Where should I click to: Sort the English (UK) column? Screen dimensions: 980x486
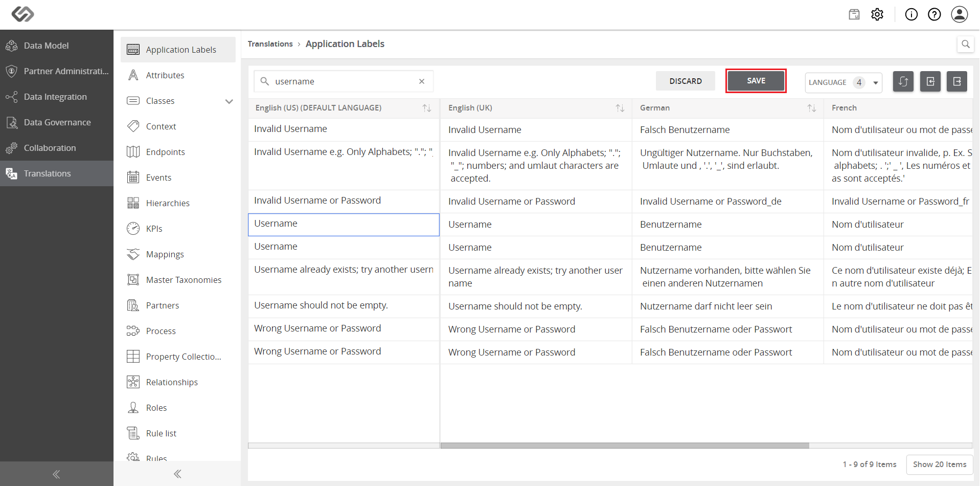click(x=620, y=108)
